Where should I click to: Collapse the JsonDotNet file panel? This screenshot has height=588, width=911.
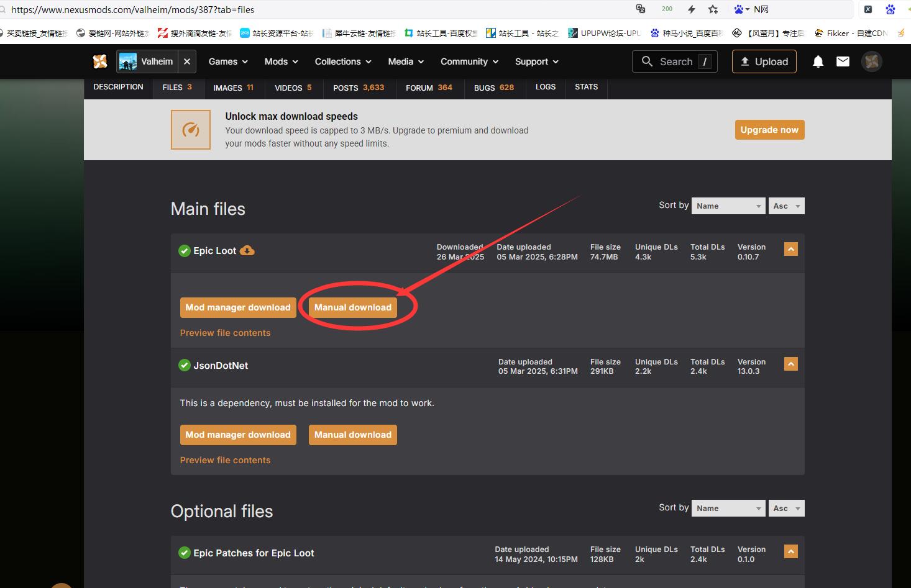pyautogui.click(x=790, y=364)
